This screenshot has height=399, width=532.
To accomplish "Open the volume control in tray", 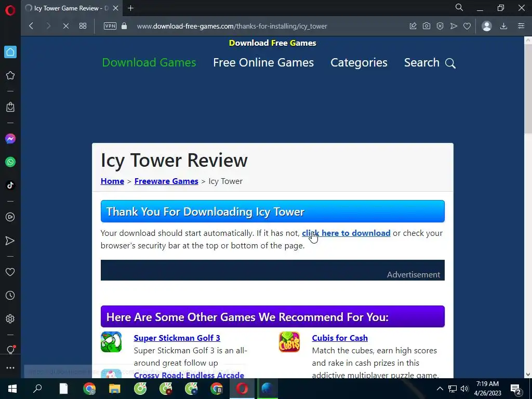I will [464, 389].
